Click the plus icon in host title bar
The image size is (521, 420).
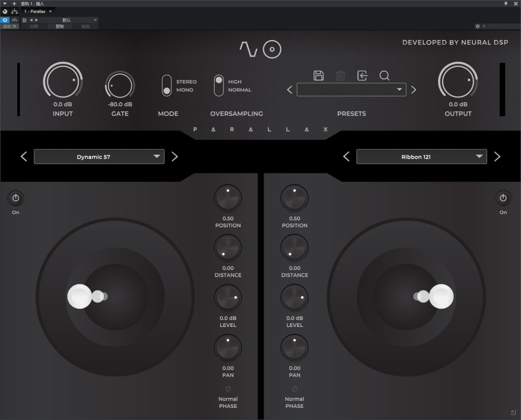(14, 4)
